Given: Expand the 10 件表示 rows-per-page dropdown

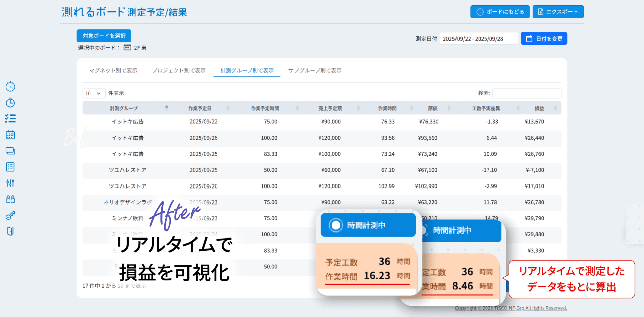Looking at the screenshot, I should tap(94, 93).
